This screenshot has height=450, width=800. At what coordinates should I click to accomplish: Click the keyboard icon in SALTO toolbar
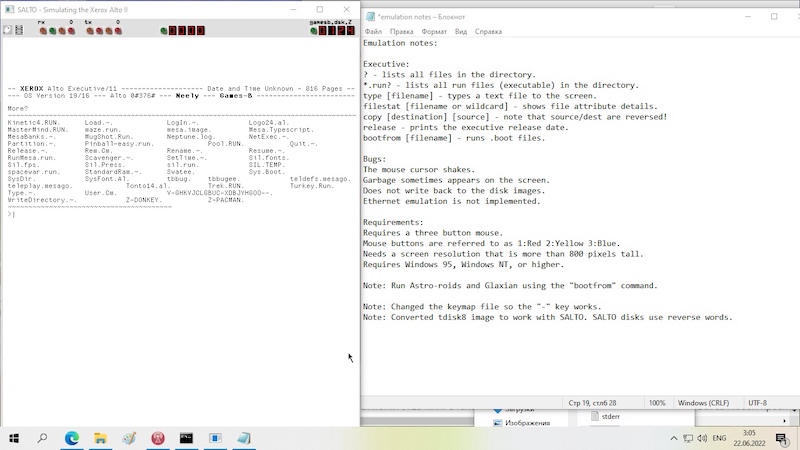tap(19, 31)
